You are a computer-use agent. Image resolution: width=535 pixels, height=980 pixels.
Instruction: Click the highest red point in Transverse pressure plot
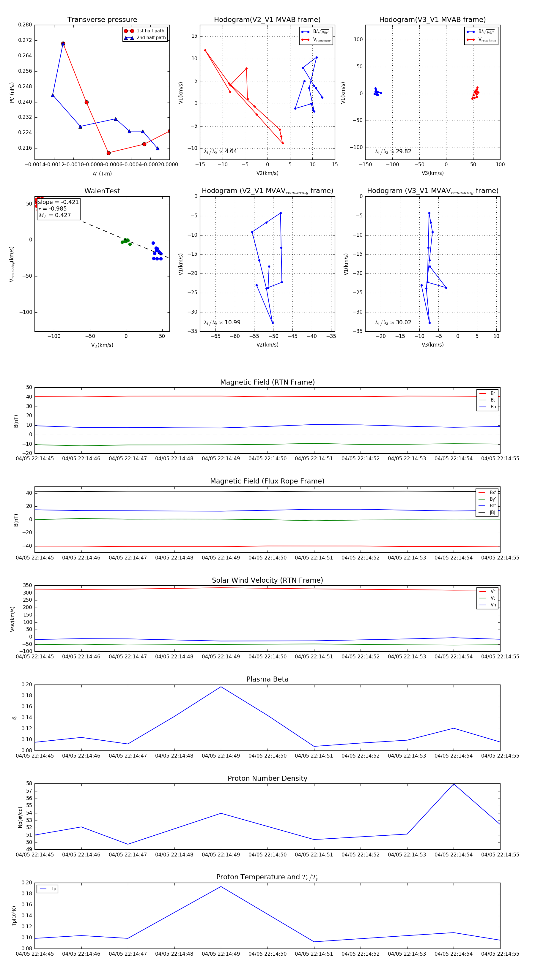tap(63, 44)
